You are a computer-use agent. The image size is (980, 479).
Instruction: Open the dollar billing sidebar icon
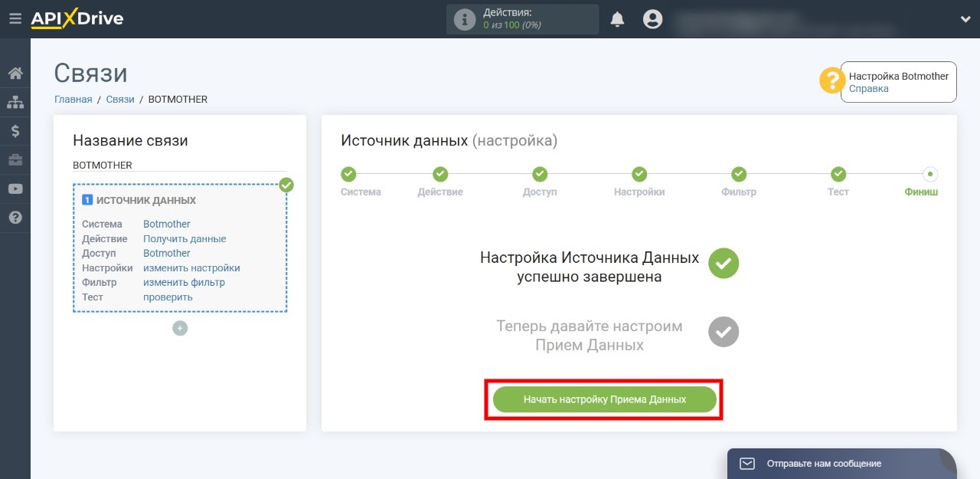click(x=15, y=131)
